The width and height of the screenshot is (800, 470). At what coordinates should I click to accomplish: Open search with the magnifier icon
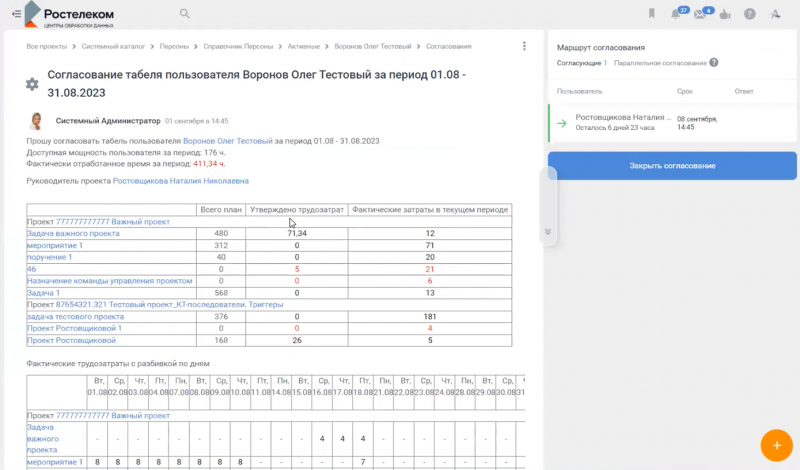185,14
